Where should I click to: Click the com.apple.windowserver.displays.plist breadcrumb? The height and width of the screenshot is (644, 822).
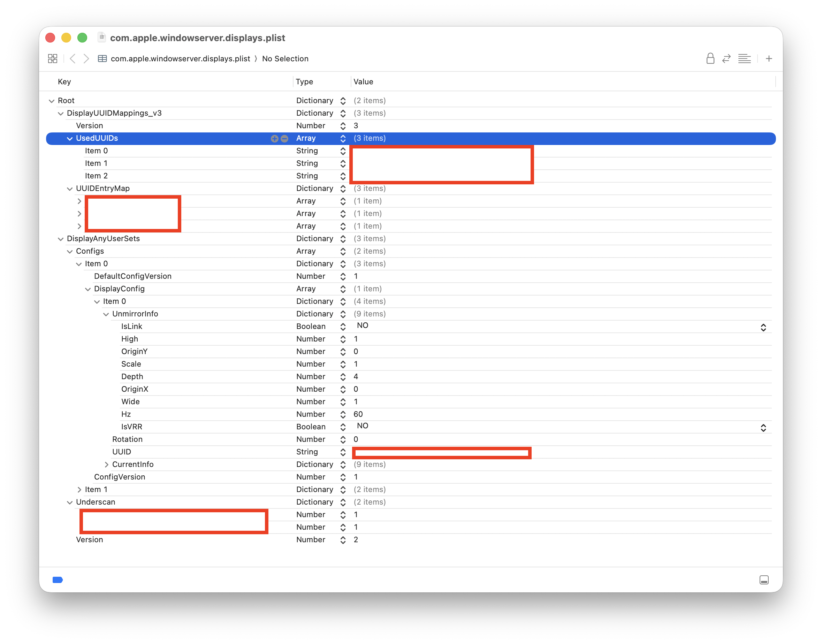coord(180,59)
